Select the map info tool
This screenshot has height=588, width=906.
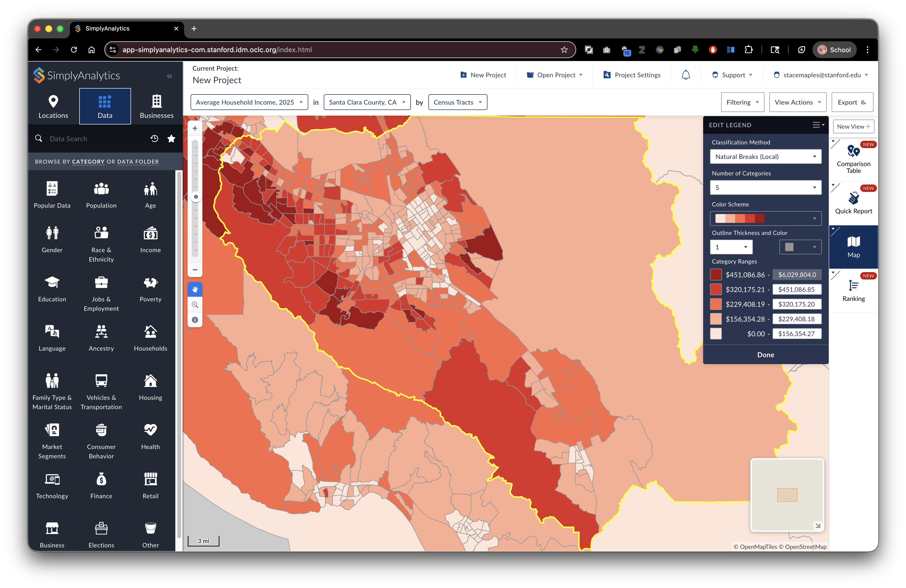coord(195,320)
